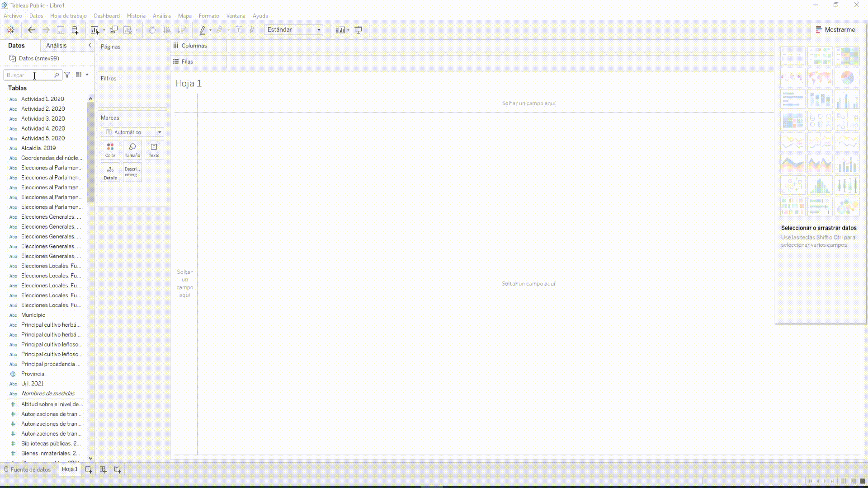Click the filter fields funnel icon
868x488 pixels.
click(67, 75)
